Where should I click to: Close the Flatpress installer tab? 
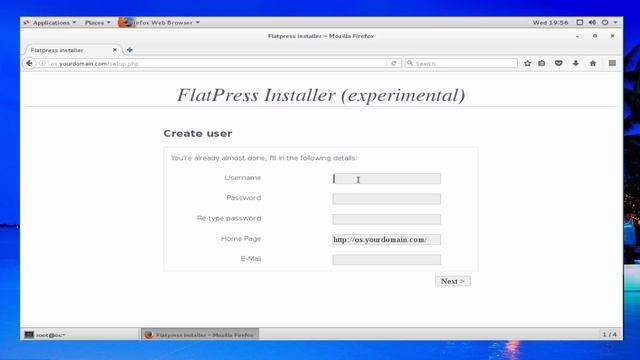click(x=115, y=50)
